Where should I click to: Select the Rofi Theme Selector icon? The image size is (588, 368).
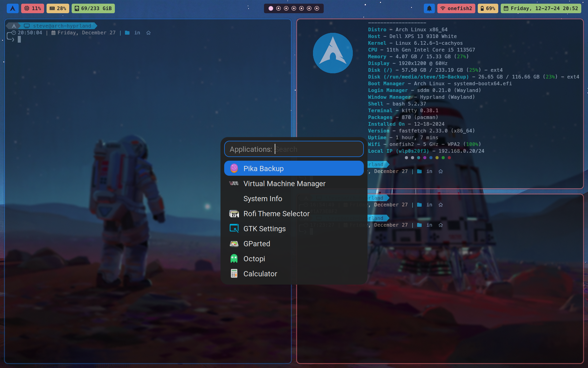(234, 214)
